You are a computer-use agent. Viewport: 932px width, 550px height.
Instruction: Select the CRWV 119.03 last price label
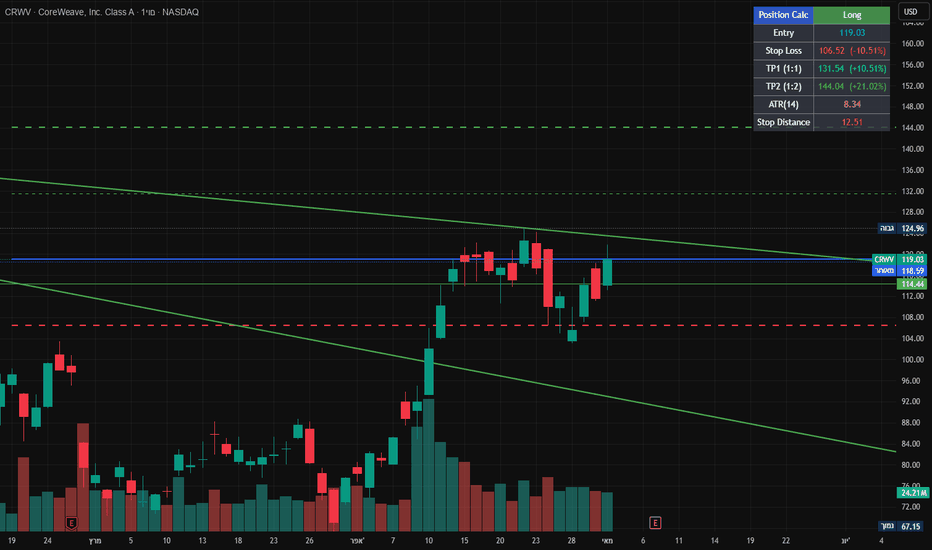tap(899, 259)
